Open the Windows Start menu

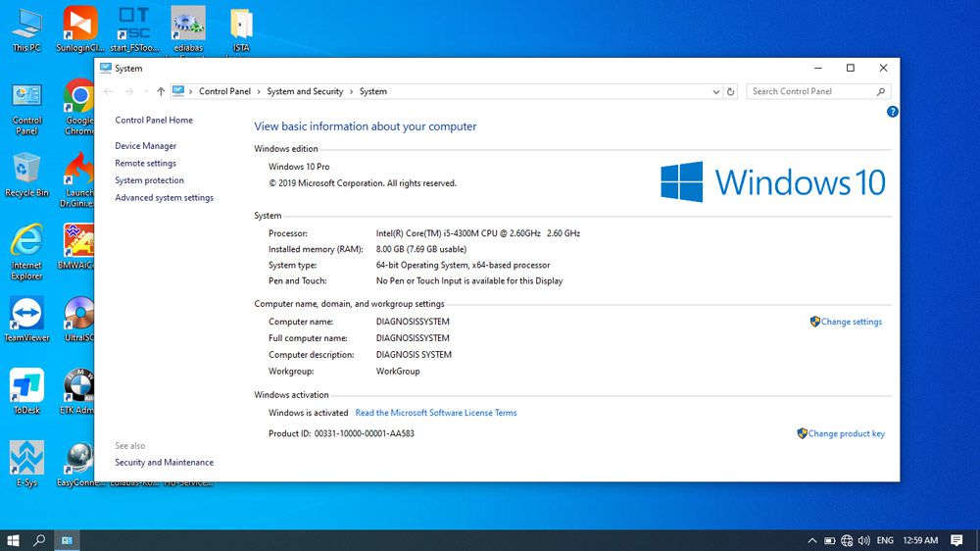13,540
